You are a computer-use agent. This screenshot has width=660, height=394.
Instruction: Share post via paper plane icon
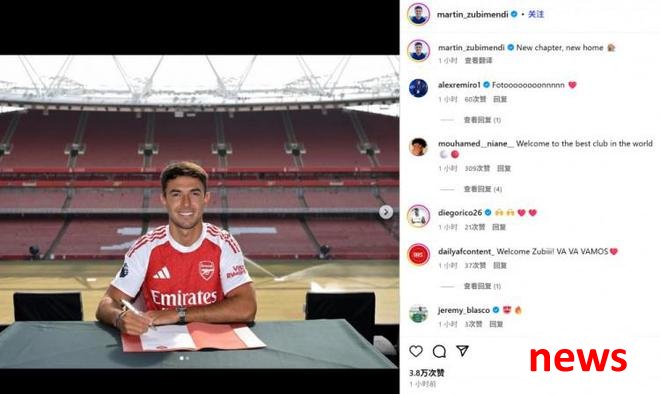click(462, 351)
